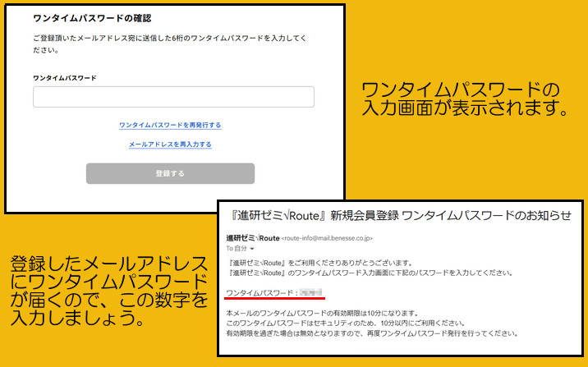
Task: Click the email line 有効期限を過ぎた場合は無効となります
Action: point(285,333)
